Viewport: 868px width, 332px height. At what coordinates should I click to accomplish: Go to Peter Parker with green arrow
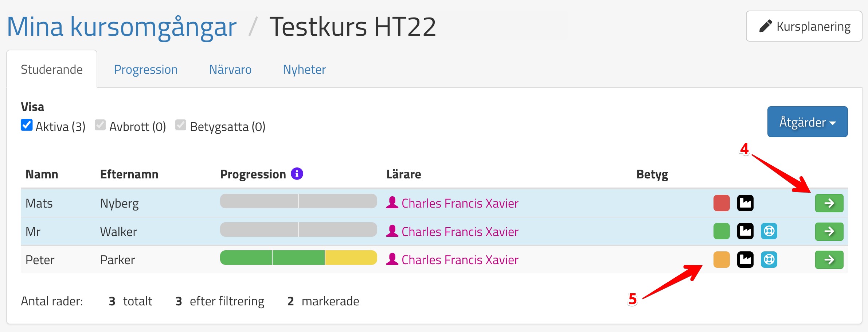(x=829, y=260)
